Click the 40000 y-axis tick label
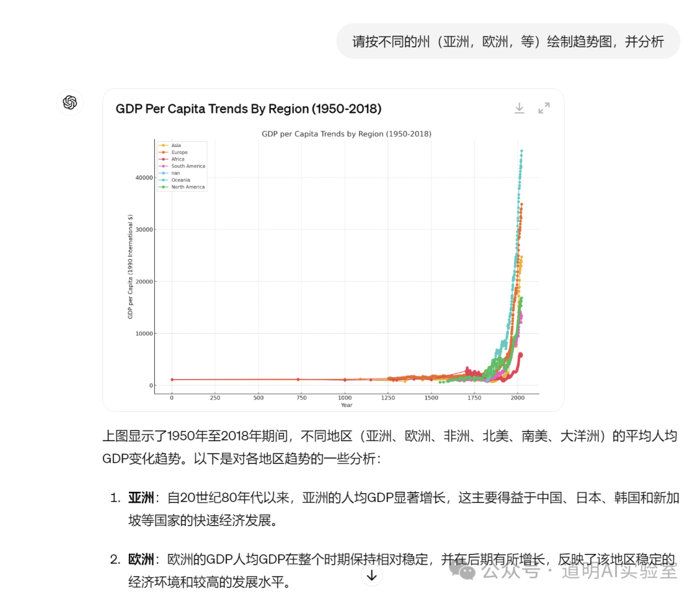 tap(143, 178)
